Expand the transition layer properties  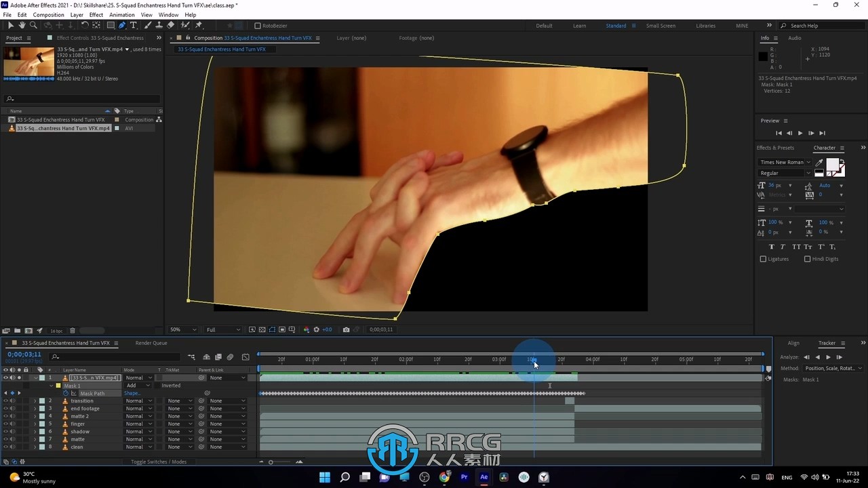point(35,401)
